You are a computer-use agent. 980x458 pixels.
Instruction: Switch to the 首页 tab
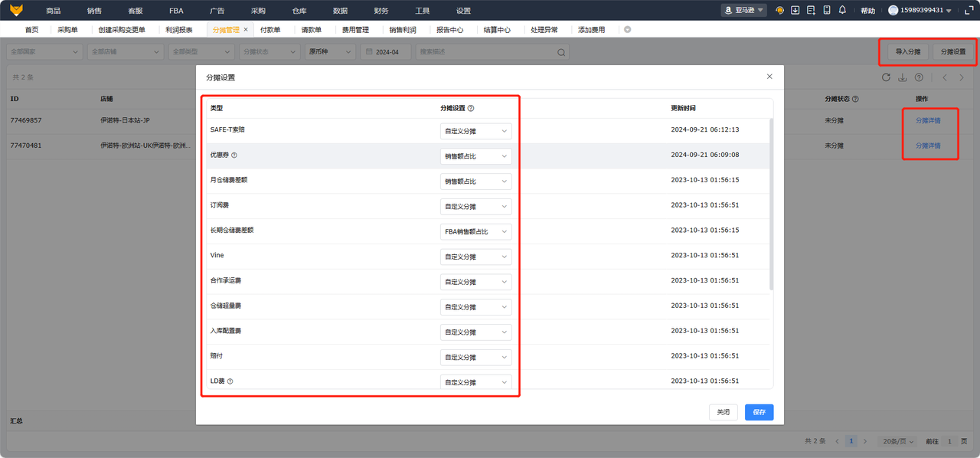(31, 29)
